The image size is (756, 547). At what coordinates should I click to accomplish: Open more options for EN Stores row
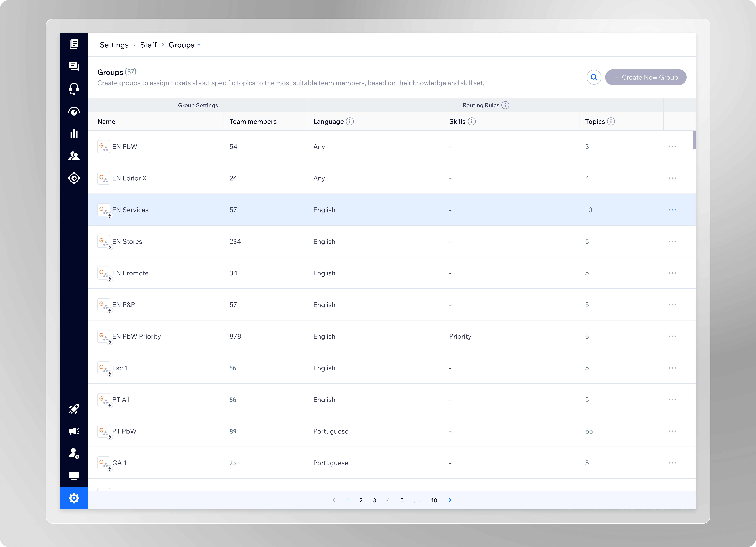point(672,242)
